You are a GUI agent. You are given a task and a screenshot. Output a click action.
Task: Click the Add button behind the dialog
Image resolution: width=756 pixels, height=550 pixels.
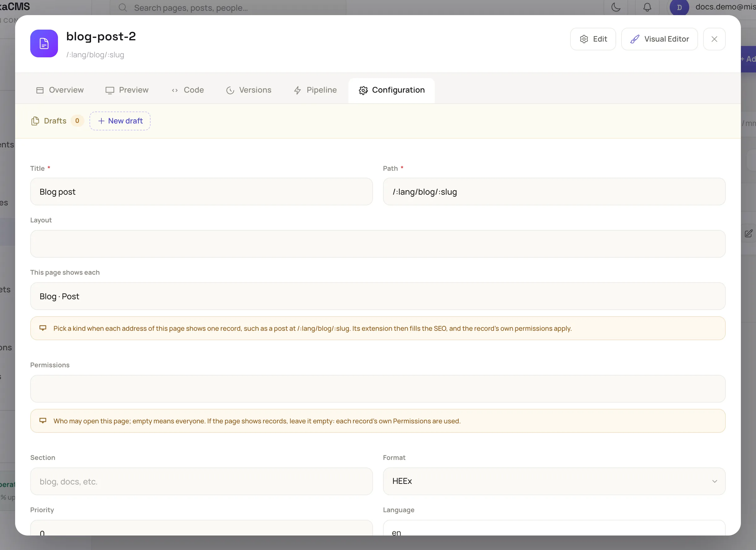click(x=748, y=59)
